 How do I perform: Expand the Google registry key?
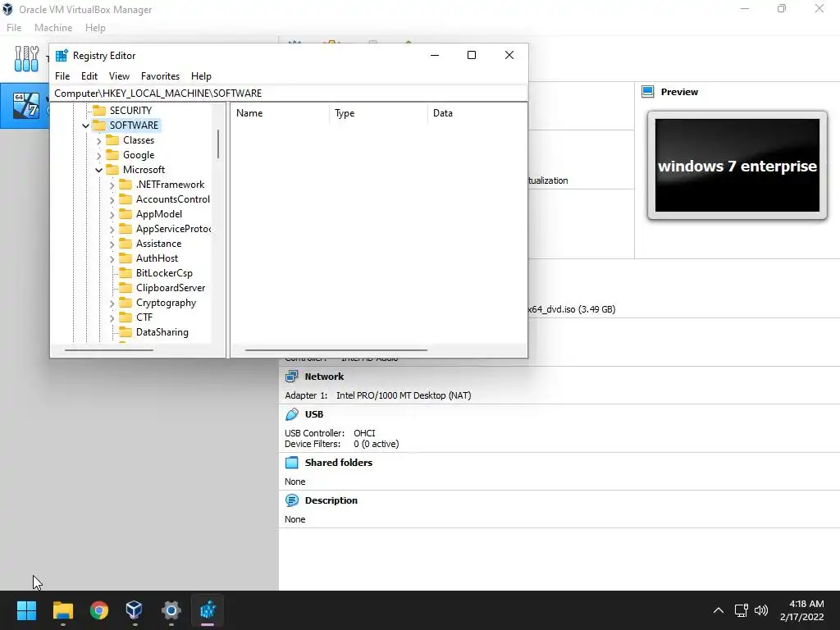point(98,156)
